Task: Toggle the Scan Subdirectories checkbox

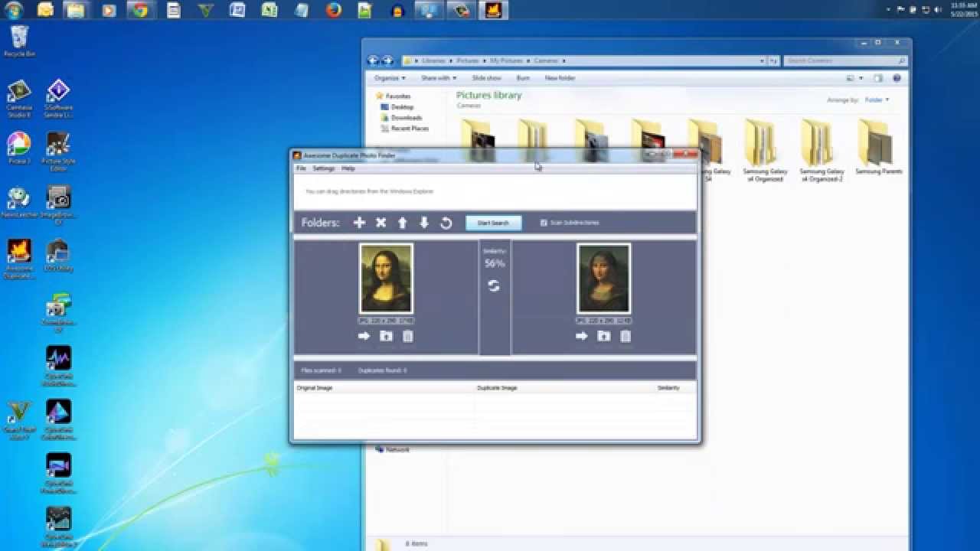Action: coord(544,223)
